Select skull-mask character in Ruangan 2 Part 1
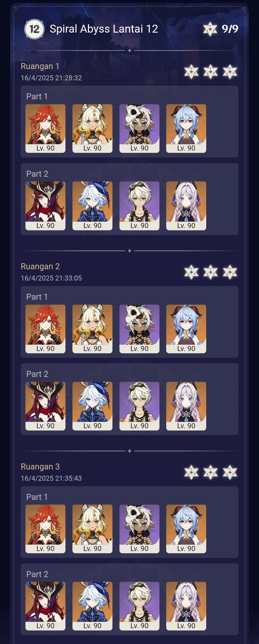 click(x=140, y=329)
